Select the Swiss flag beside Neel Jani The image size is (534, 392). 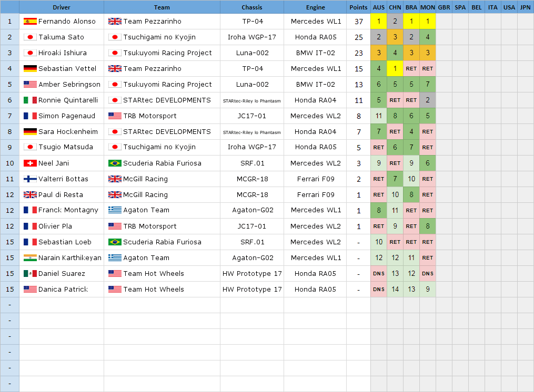point(30,163)
